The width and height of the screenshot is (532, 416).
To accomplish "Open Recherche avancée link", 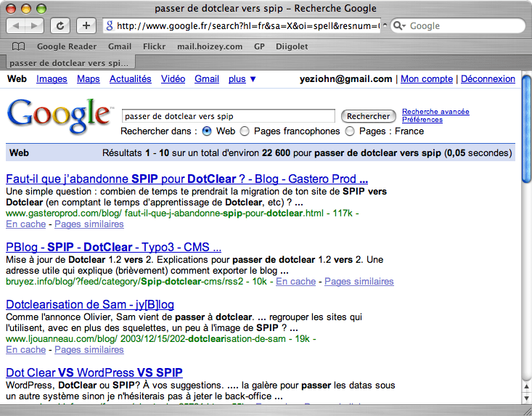I will 435,112.
